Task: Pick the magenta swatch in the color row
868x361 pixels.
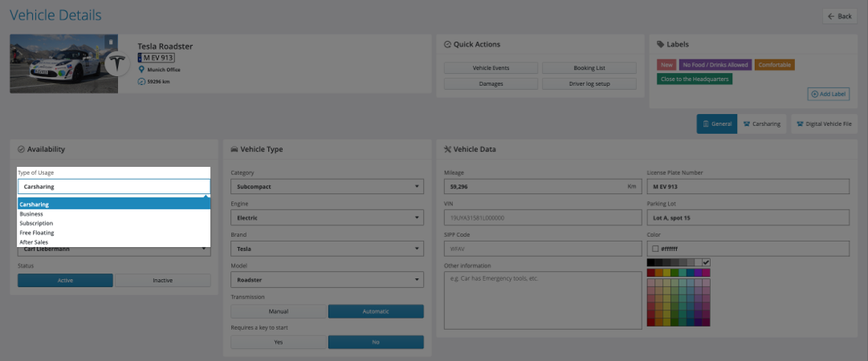Action: pos(706,273)
